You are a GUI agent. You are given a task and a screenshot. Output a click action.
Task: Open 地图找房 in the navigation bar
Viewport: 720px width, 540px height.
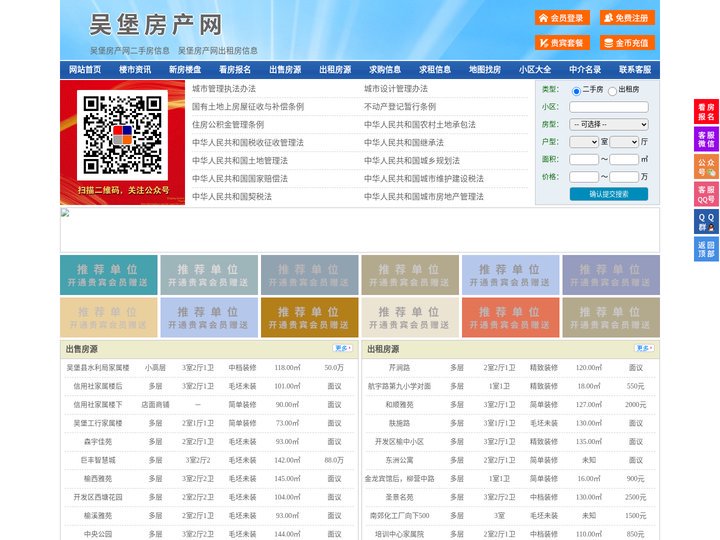tap(485, 70)
